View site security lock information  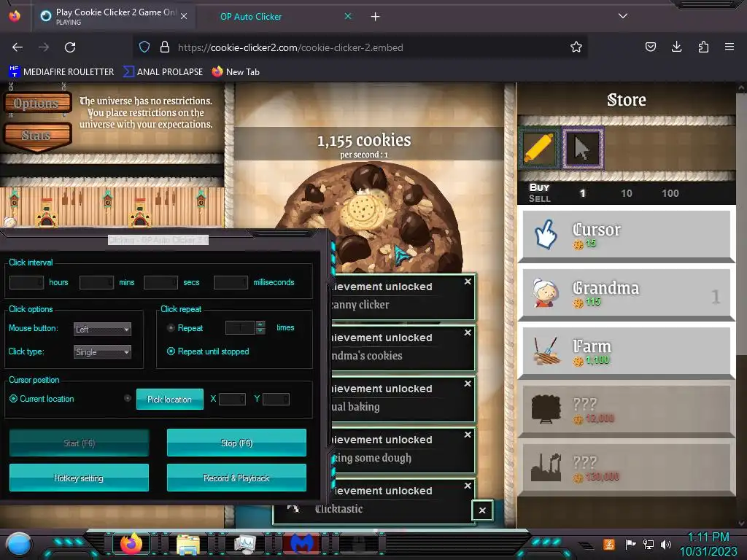165,47
